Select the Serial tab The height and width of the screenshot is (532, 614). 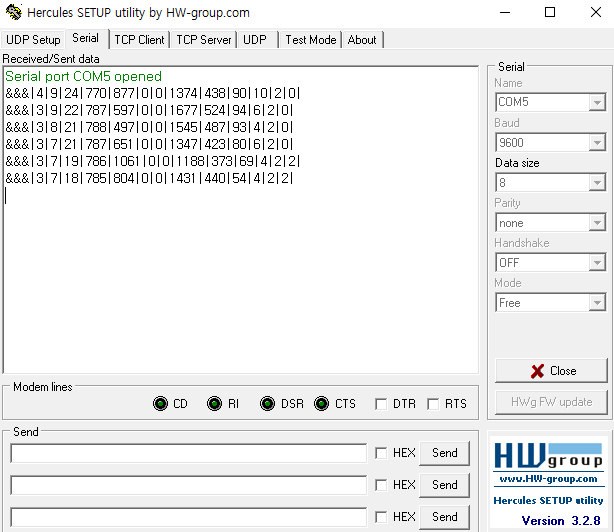point(85,38)
